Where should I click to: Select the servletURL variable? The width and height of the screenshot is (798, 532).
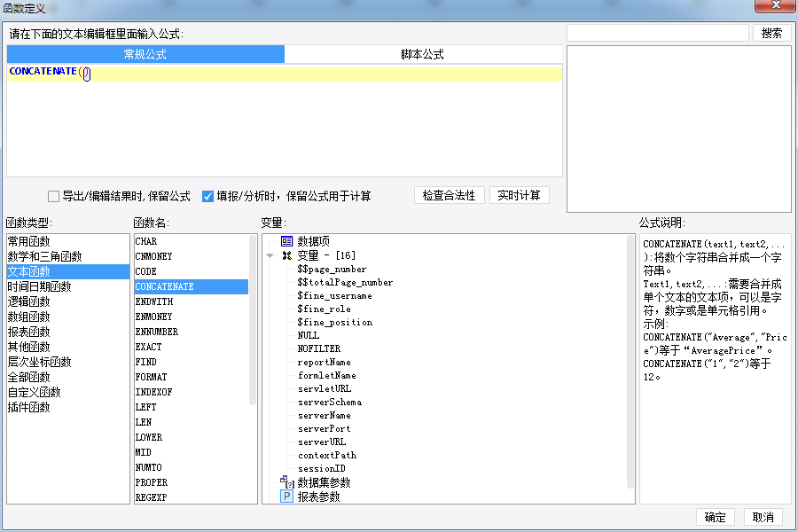point(325,388)
